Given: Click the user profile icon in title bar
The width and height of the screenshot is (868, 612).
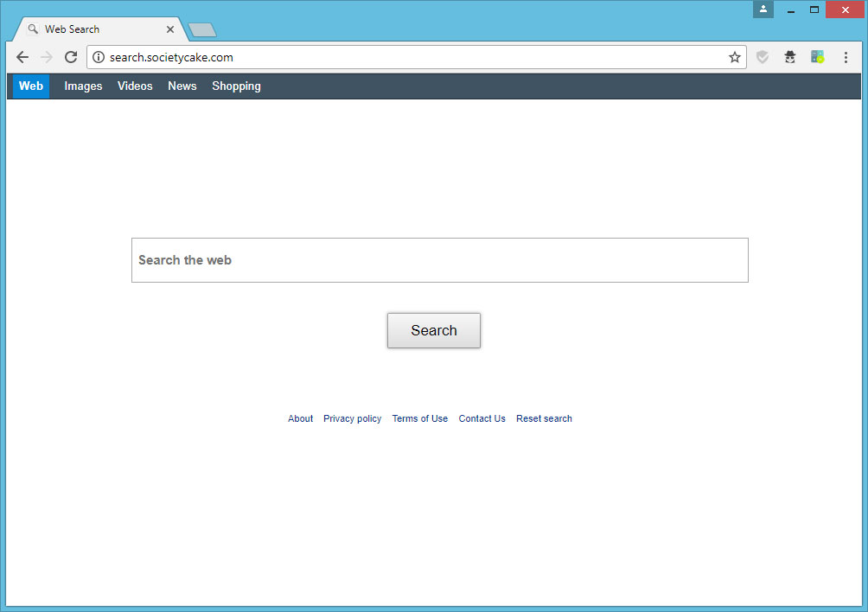Looking at the screenshot, I should (x=763, y=10).
